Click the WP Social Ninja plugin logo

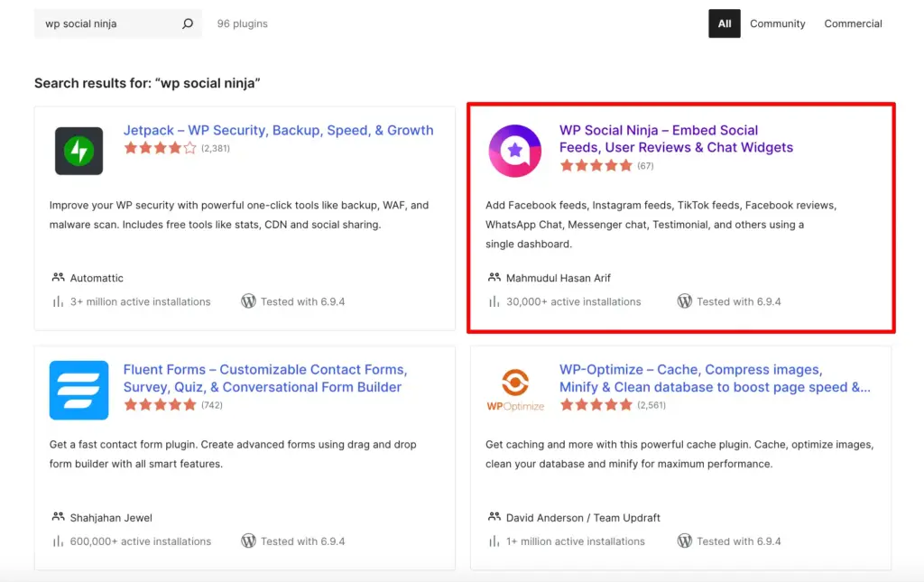pos(514,150)
